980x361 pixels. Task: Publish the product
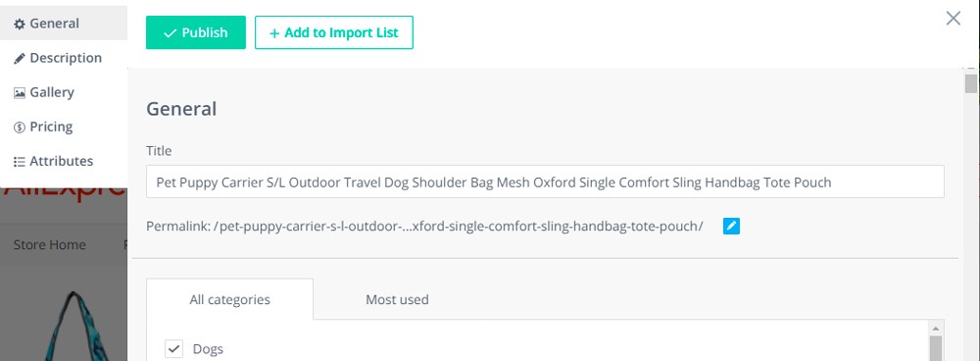[196, 32]
